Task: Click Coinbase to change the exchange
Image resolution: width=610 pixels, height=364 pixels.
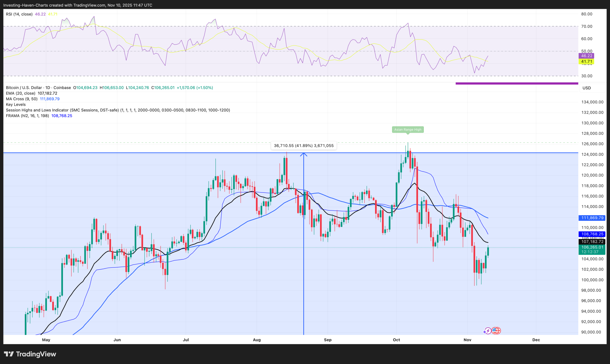Action: [61, 87]
